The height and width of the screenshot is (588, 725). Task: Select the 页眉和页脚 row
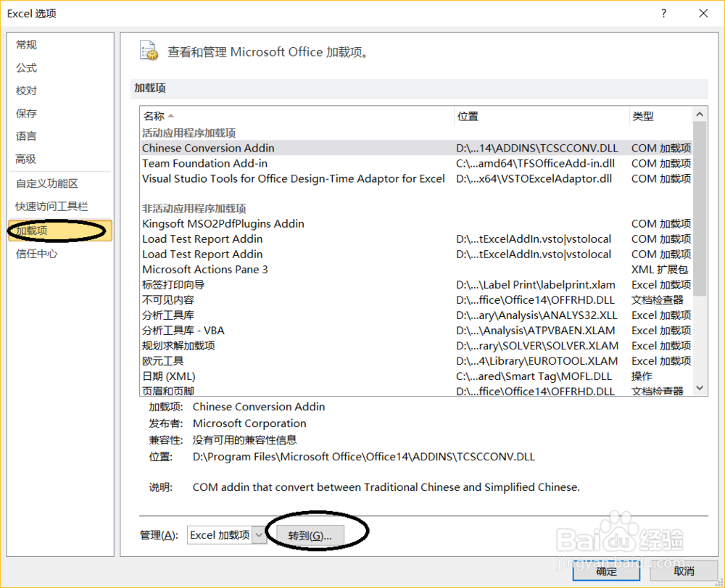coord(416,391)
